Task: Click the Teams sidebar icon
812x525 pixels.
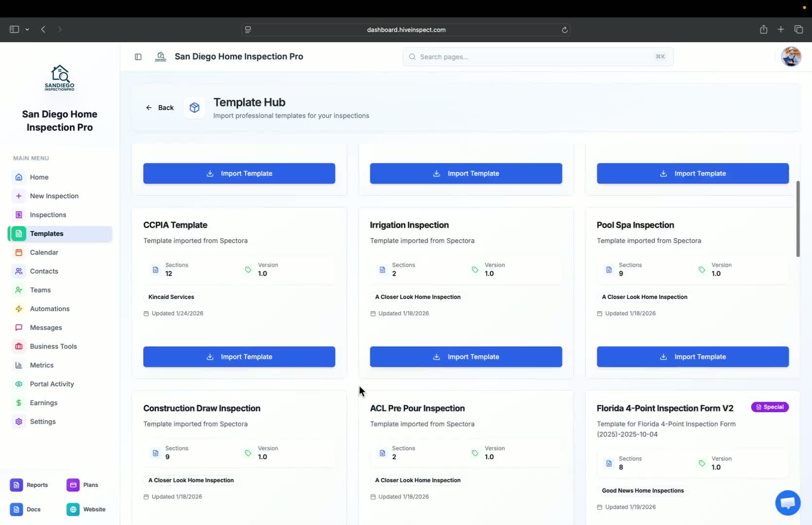Action: 18,290
